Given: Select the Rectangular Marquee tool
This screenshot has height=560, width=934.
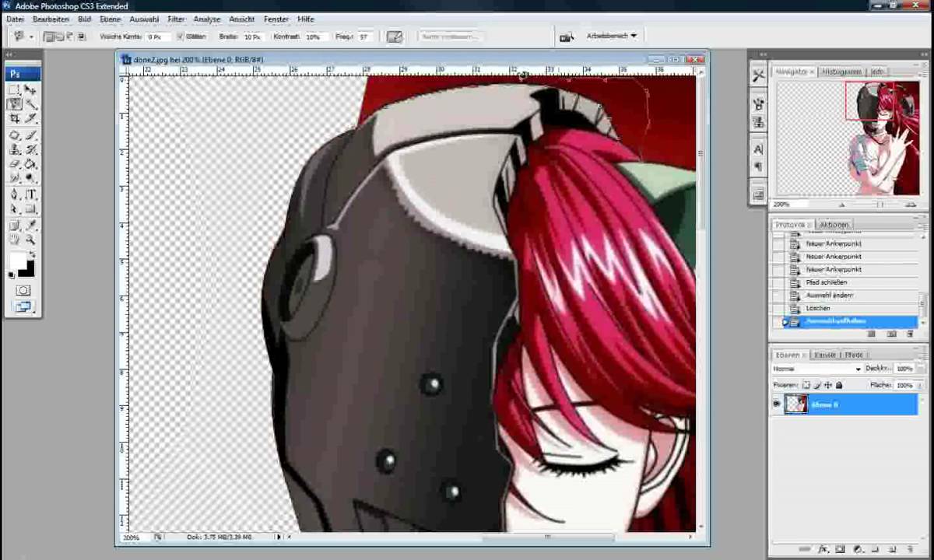Looking at the screenshot, I should tap(14, 89).
